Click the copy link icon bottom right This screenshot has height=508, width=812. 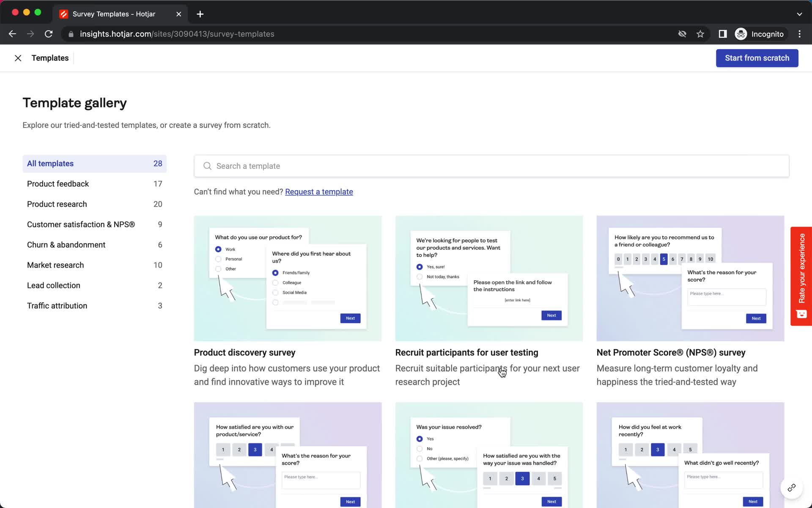point(792,488)
